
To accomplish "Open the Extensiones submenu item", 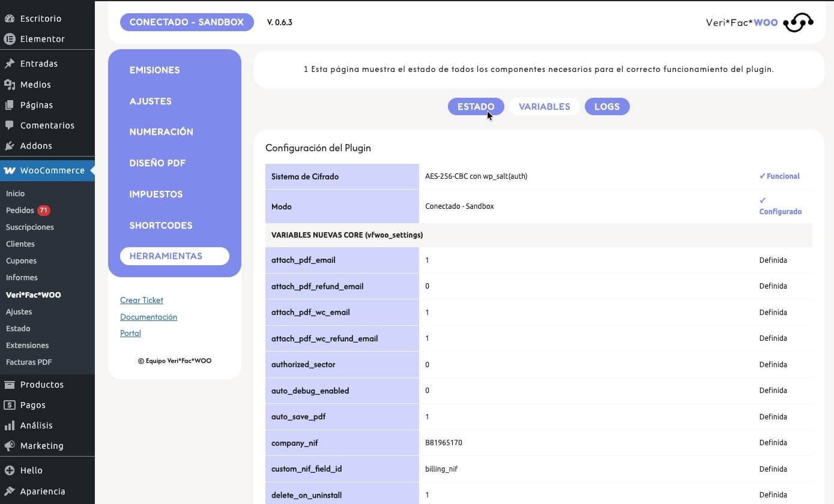I will point(28,346).
